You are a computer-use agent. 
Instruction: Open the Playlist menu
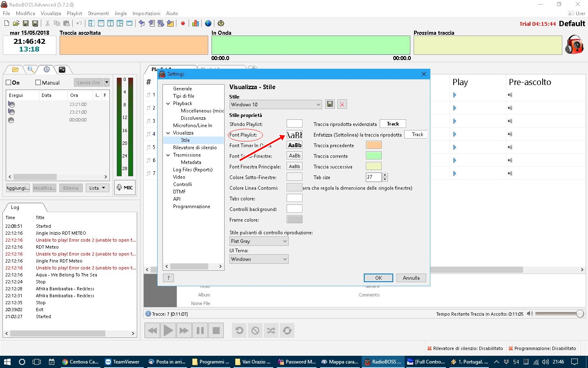coord(74,13)
